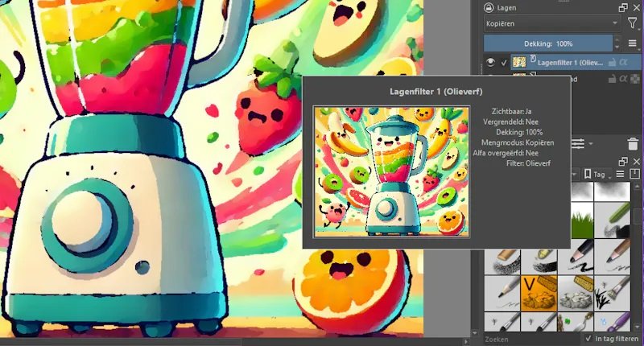Lock the Lagen docker with padlock icon
Screen dimensions: 644x346
[489, 7]
